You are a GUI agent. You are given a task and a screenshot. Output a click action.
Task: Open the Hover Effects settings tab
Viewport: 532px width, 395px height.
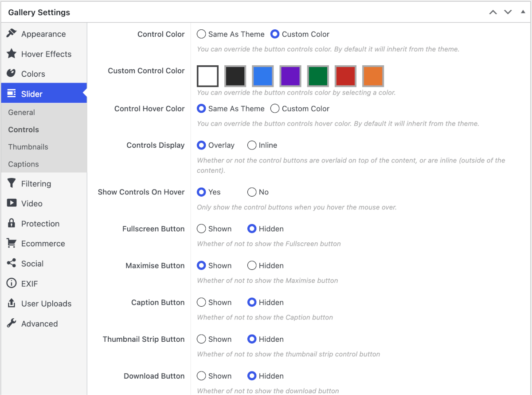coord(44,54)
